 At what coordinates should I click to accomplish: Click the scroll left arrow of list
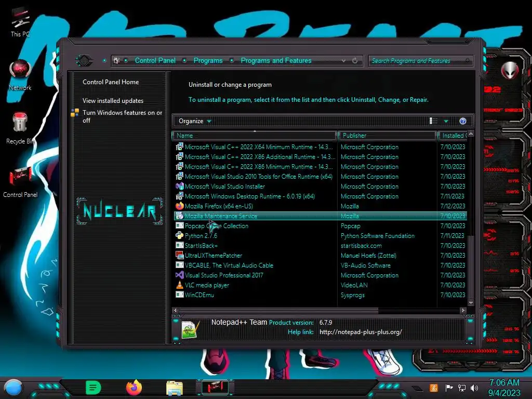tap(176, 310)
